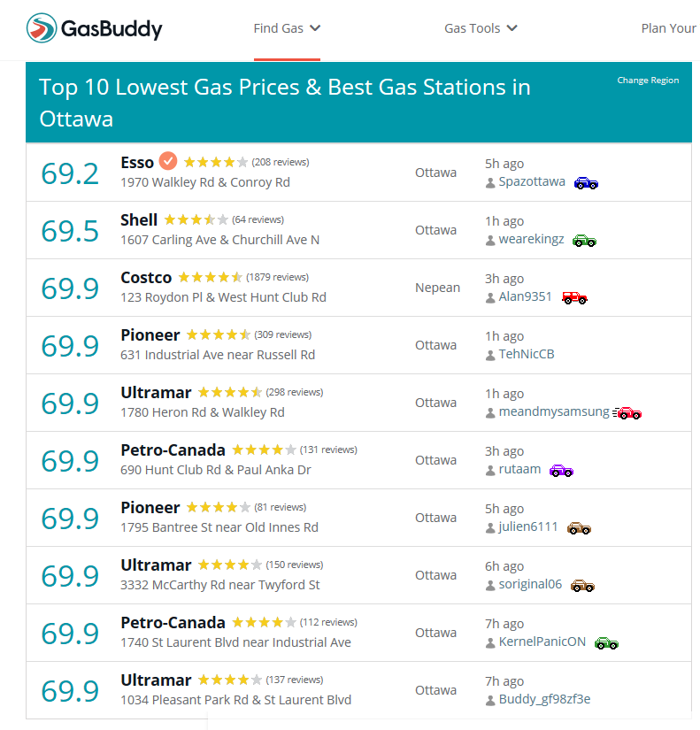
Task: Open the Plan Your menu item
Action: pyautogui.click(x=669, y=28)
